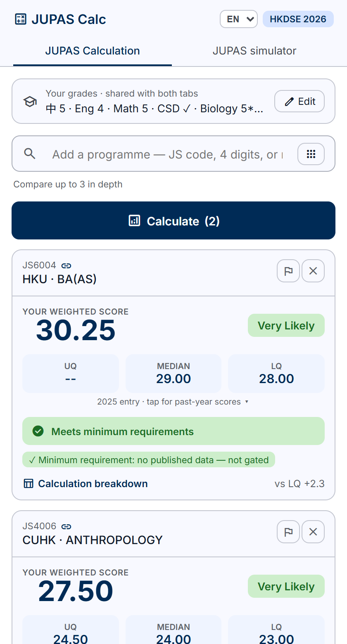
Task: Click the JS6004 code label
Action: (39, 265)
